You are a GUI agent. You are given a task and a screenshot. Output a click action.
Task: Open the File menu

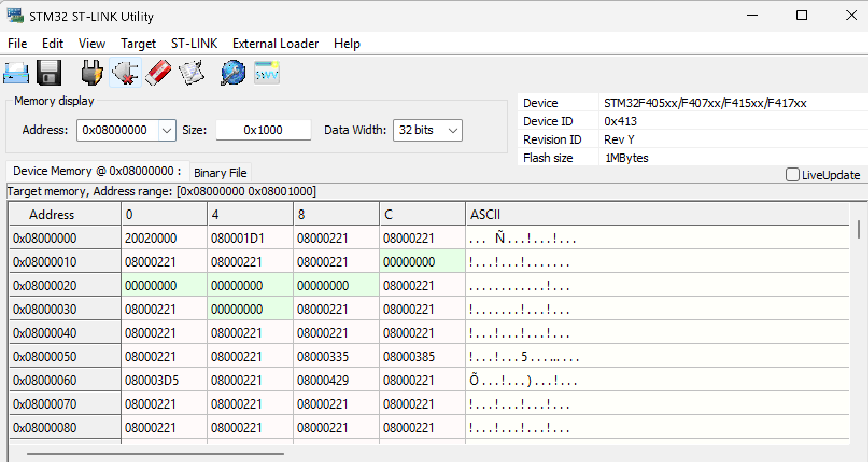(17, 44)
